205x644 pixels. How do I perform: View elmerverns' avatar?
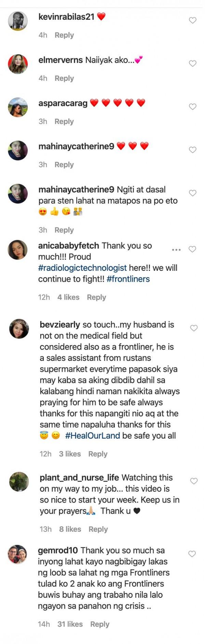18,64
